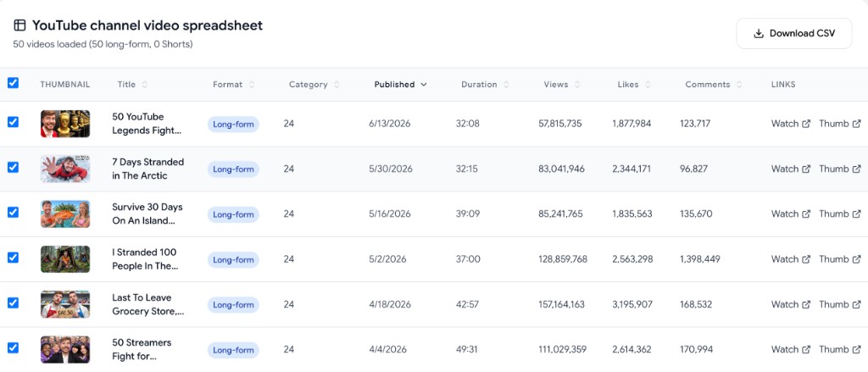Select title text 'Survive 30 Days On An Island...'
Viewport: 868px width, 372px height.
[147, 214]
